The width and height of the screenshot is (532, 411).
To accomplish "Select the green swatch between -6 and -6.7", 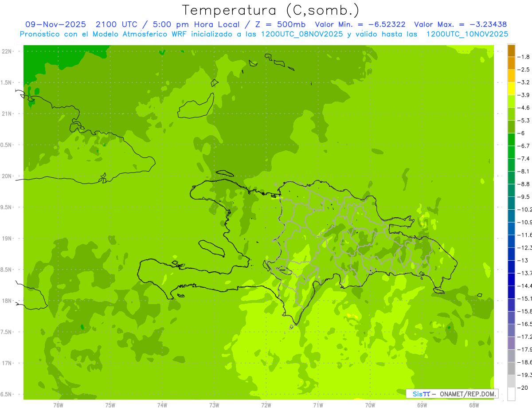I will coord(511,139).
